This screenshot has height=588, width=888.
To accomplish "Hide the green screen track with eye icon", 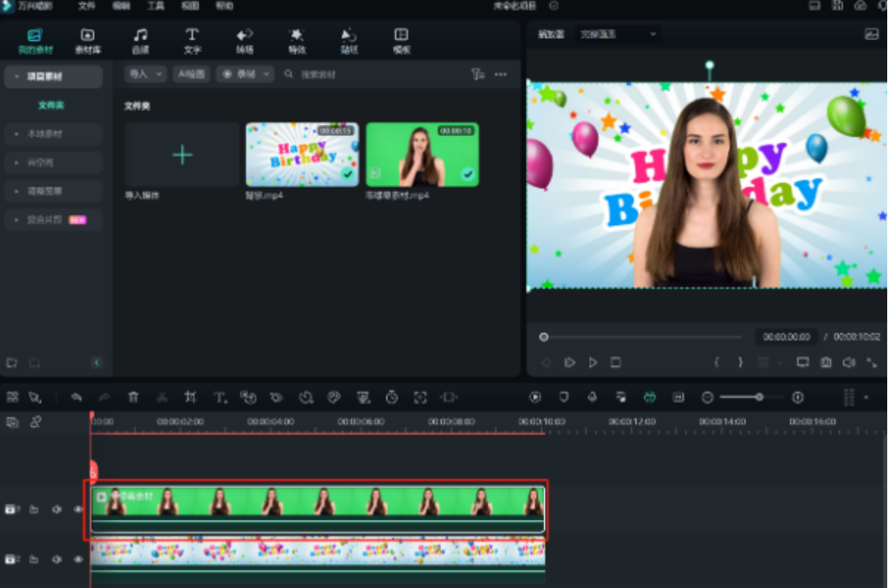I will coord(79,509).
